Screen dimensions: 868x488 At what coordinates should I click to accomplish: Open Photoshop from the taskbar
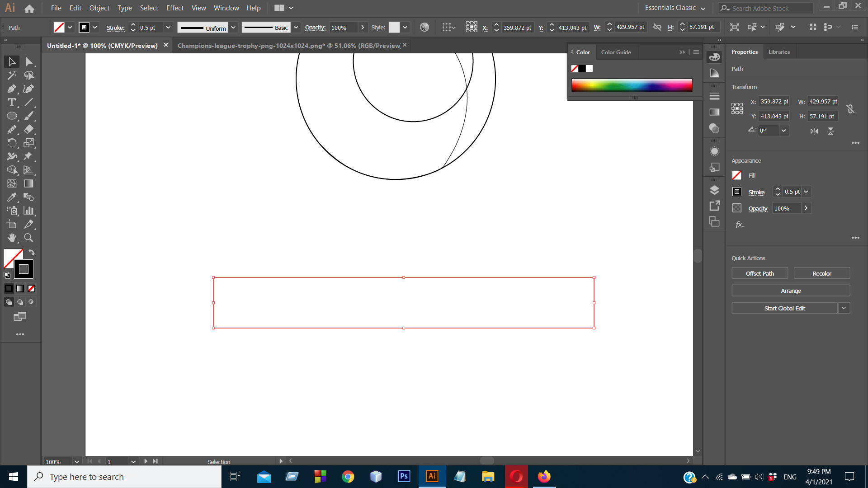coord(404,477)
